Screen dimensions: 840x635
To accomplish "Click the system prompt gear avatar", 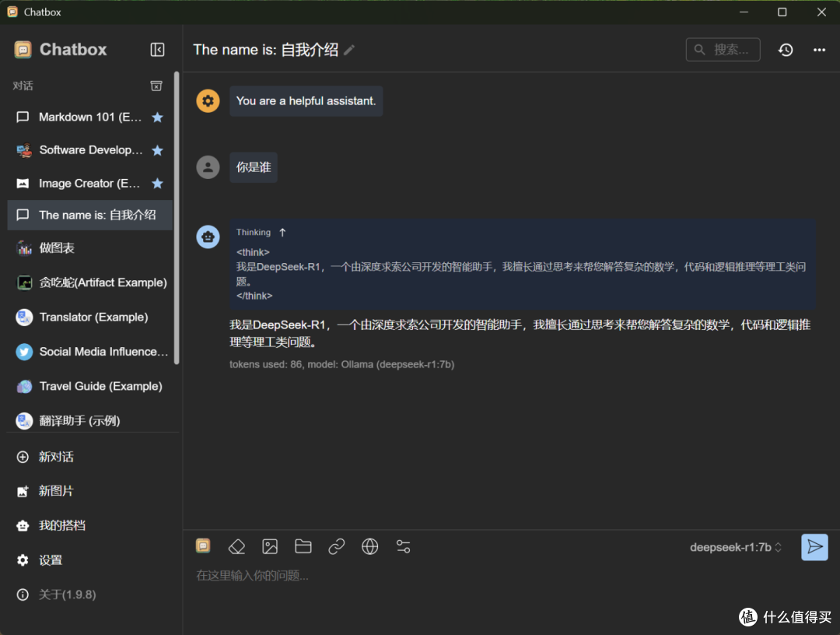I will coord(208,100).
